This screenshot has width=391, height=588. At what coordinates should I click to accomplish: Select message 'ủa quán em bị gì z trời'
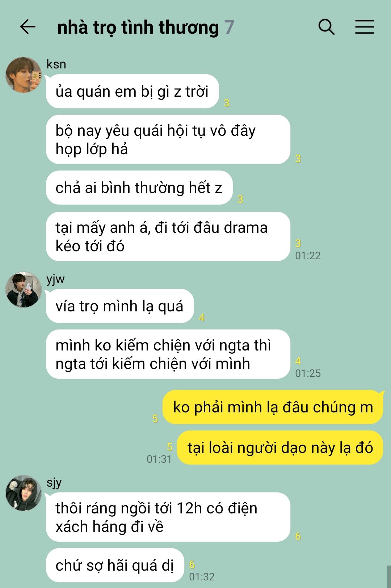[x=133, y=91]
